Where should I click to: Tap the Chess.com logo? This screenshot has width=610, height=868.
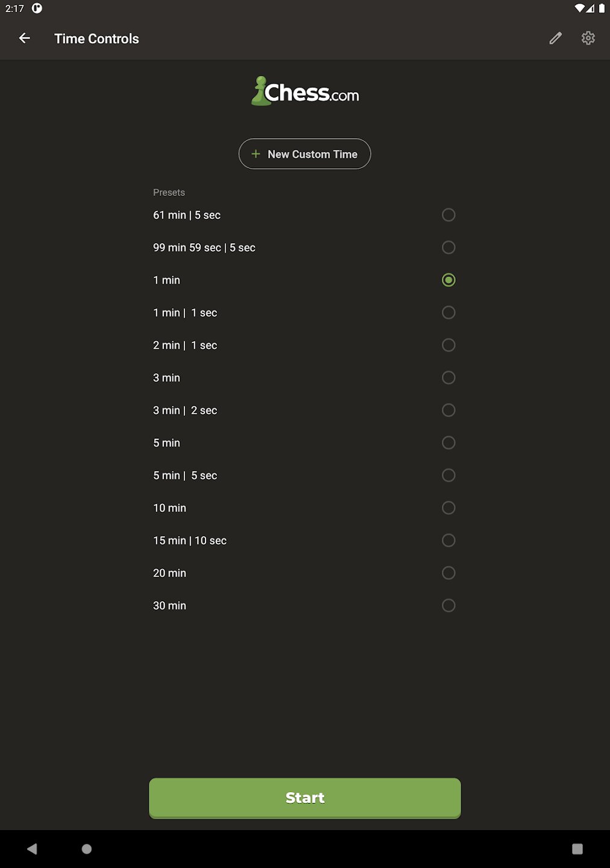(305, 92)
